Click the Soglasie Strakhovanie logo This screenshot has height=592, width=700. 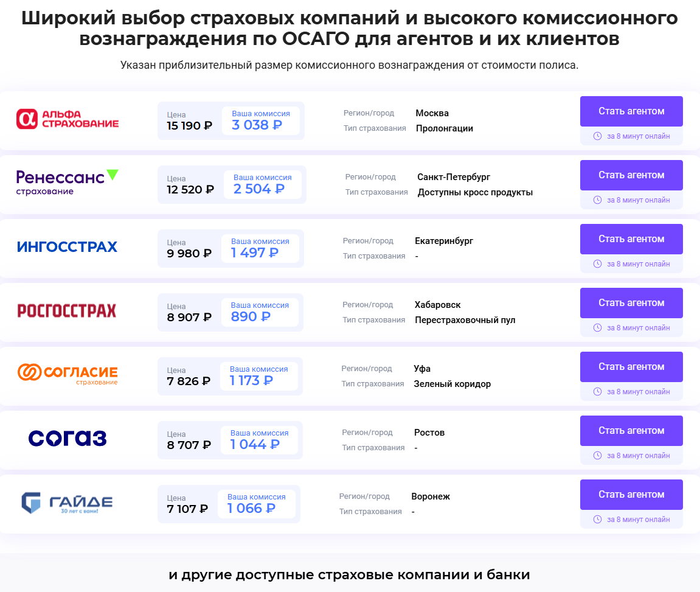point(68,374)
